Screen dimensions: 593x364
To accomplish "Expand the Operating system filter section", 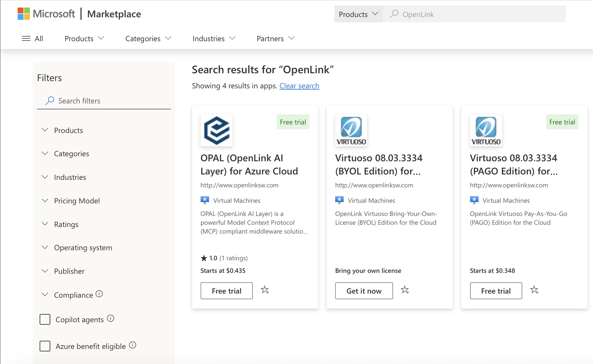I will (83, 248).
